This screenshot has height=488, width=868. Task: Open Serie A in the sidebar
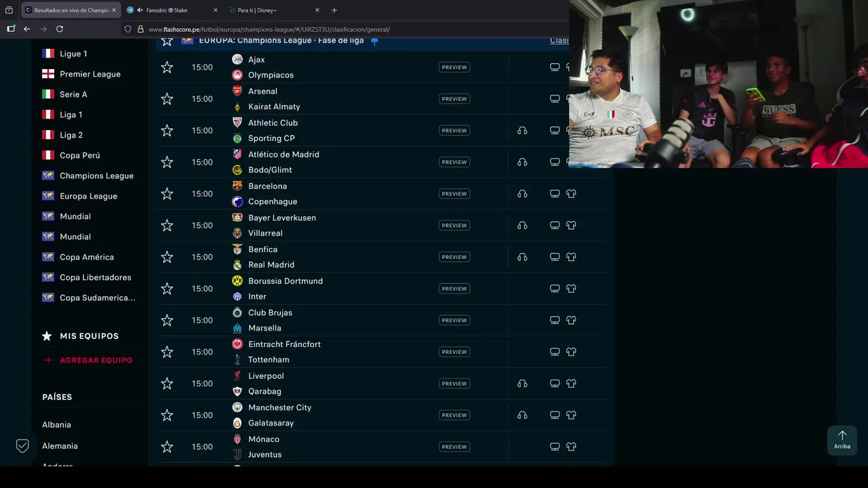point(73,94)
